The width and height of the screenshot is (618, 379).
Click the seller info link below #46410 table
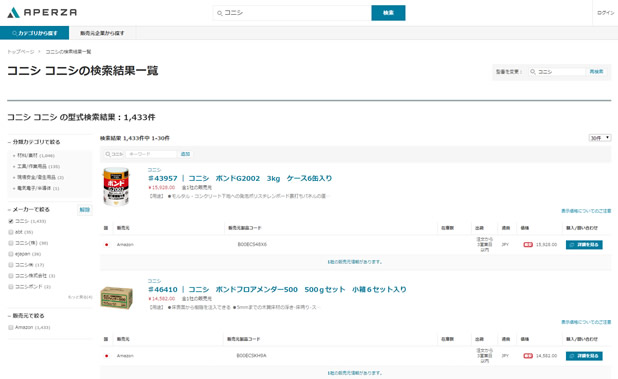click(x=355, y=373)
